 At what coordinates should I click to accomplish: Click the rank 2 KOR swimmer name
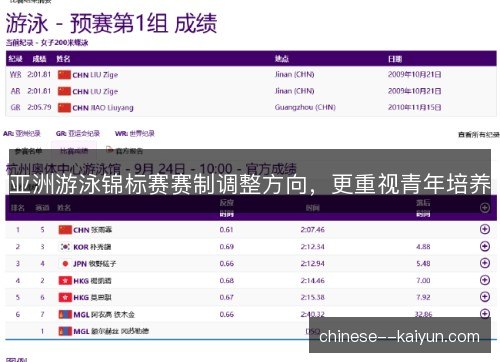tap(101, 247)
